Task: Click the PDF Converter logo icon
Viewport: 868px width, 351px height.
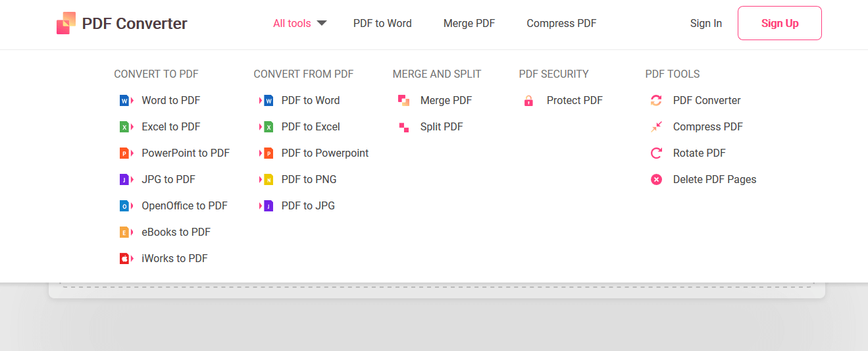Action: point(66,23)
